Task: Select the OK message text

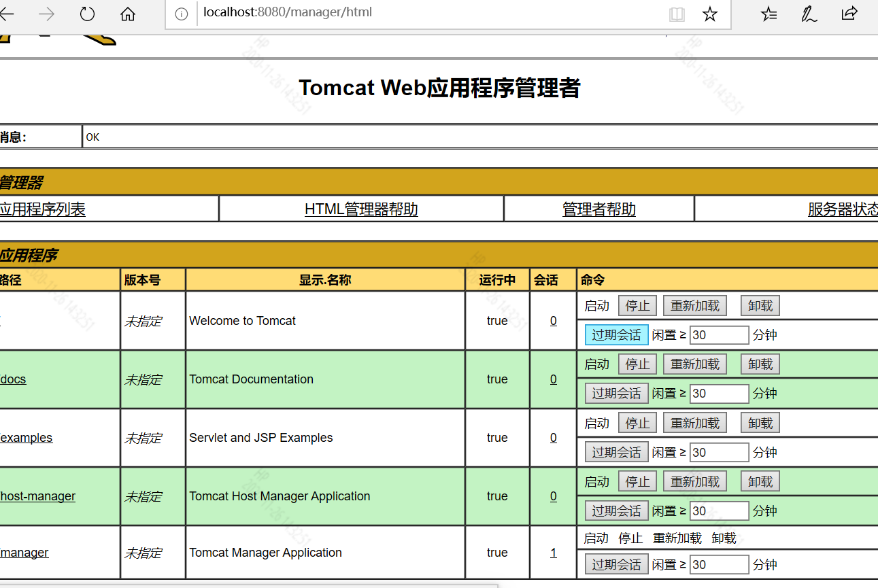Action: coord(92,137)
